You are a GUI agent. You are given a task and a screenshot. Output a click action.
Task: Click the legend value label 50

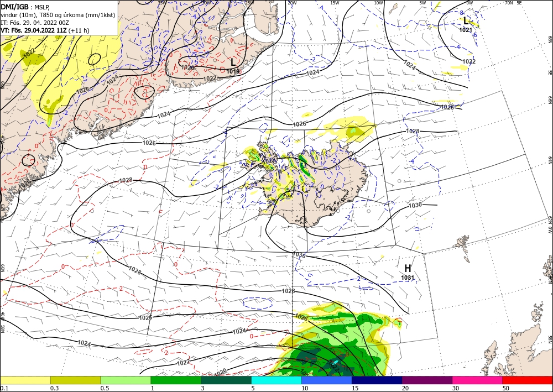tap(505, 388)
